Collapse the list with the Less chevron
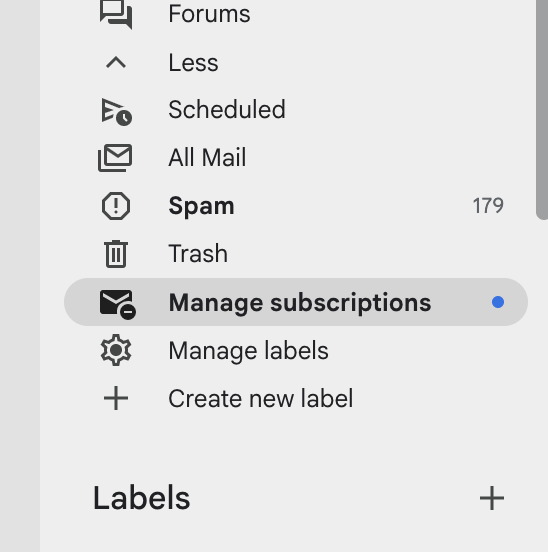Image resolution: width=548 pixels, height=552 pixels. point(116,63)
